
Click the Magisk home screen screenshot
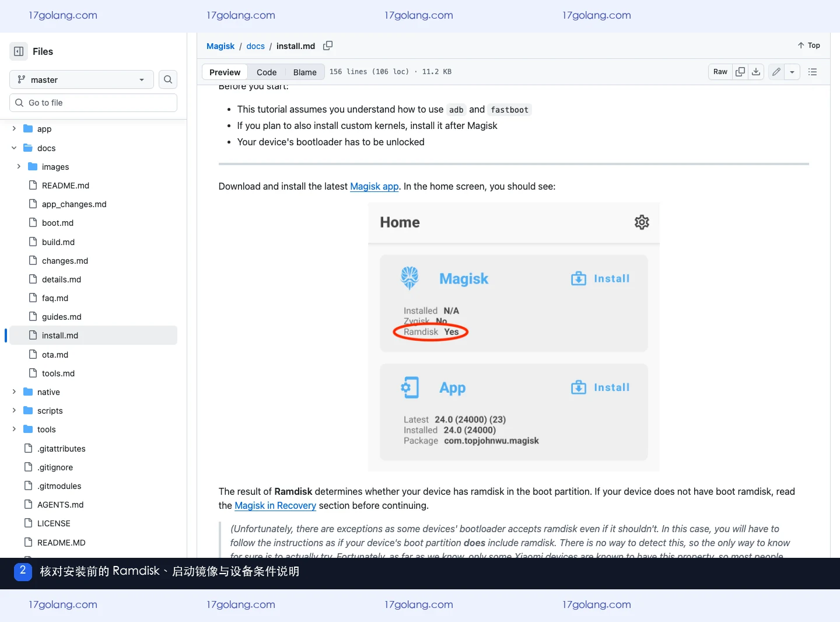pyautogui.click(x=513, y=337)
